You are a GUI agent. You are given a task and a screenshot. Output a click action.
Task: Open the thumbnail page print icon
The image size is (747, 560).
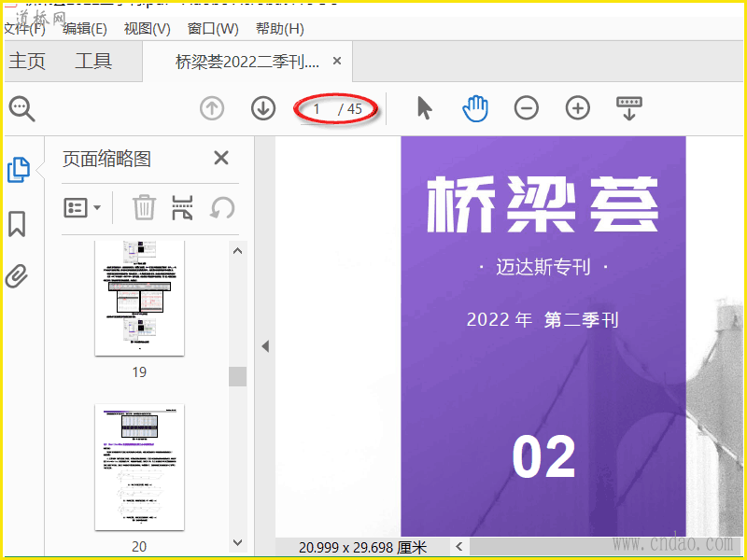tap(182, 207)
